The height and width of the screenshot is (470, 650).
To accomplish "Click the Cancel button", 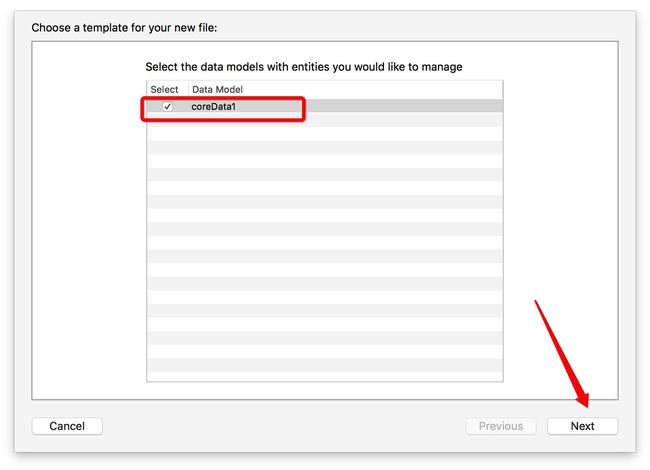I will tap(67, 426).
